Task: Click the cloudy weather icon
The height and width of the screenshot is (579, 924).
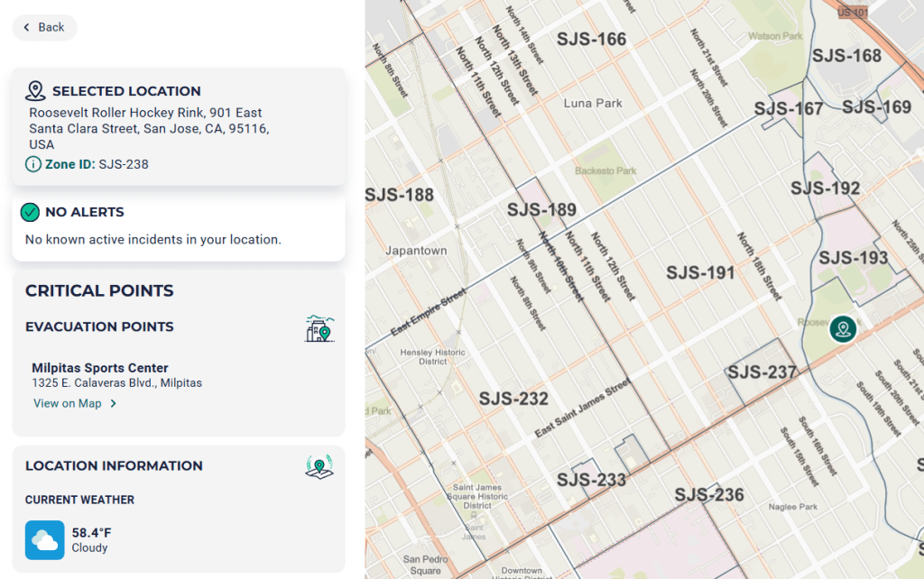Action: point(45,539)
